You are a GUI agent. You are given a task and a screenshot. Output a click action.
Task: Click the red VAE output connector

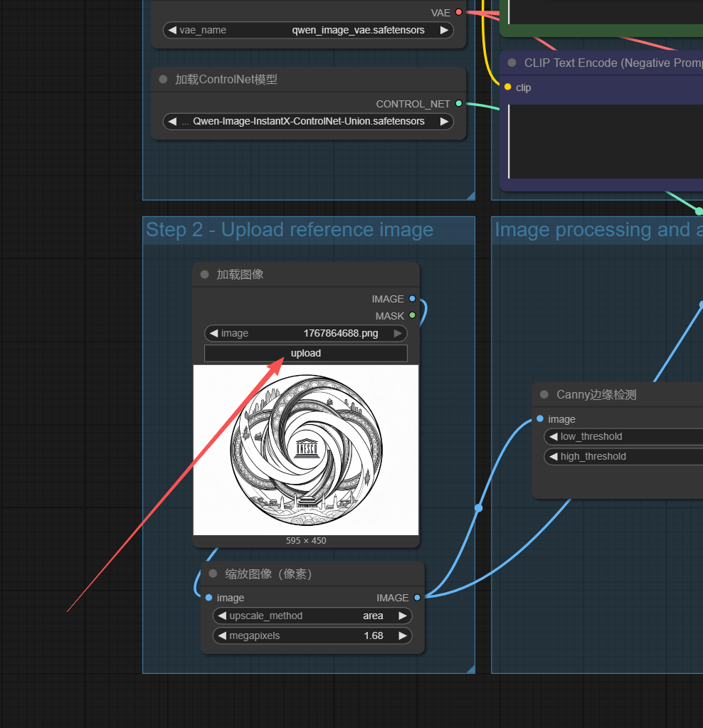click(459, 12)
